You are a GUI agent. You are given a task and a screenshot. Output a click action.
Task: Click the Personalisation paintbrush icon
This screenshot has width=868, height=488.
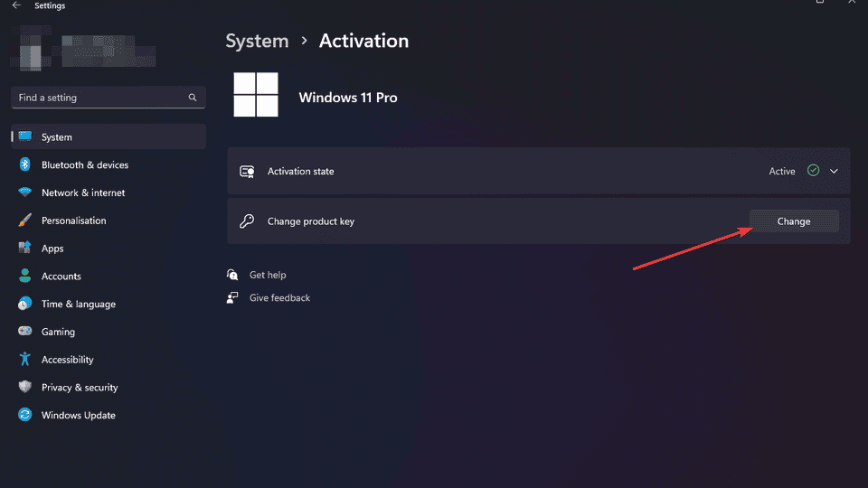point(25,221)
